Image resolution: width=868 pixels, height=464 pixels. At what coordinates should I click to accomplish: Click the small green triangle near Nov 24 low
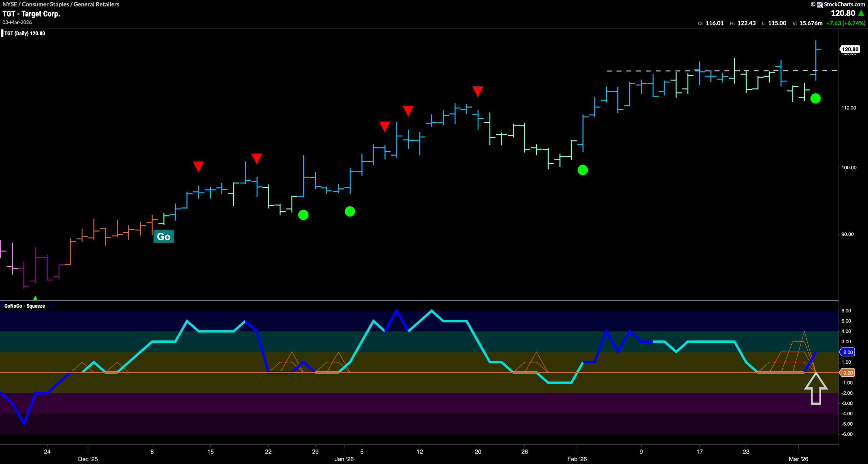(x=35, y=298)
